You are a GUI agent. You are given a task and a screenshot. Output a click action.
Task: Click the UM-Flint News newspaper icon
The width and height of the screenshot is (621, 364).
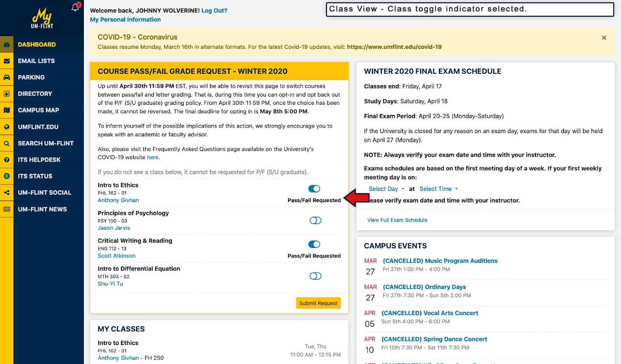pyautogui.click(x=7, y=209)
